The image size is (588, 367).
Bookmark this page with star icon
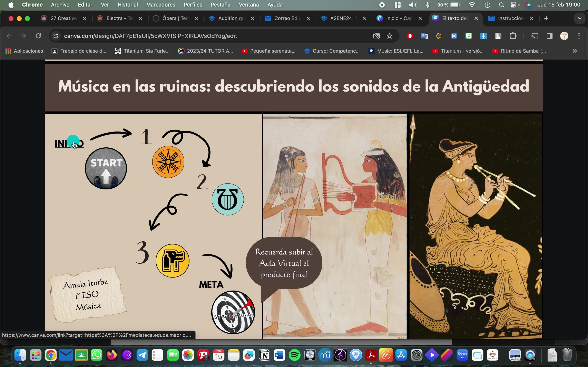(390, 36)
